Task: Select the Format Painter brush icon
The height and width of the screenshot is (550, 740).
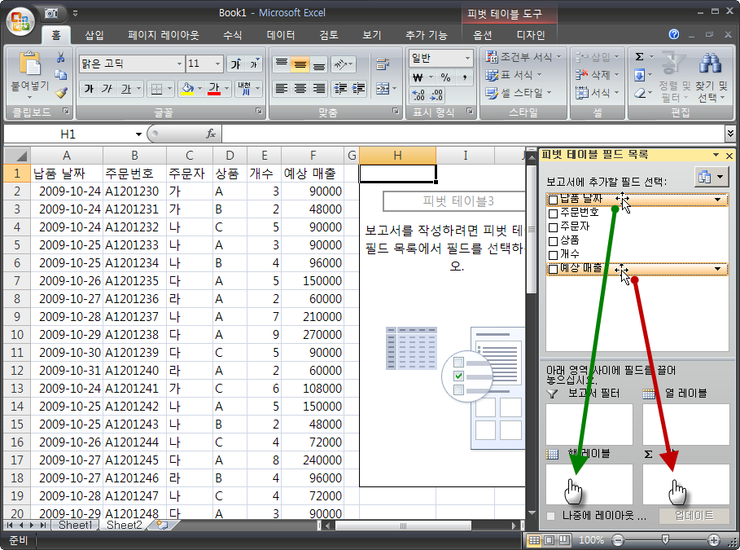Action: (x=60, y=93)
